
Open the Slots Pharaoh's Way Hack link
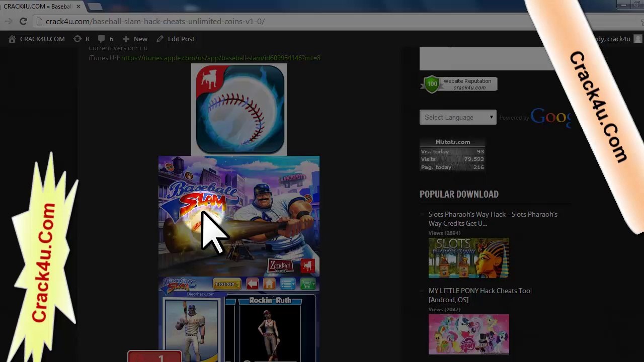pyautogui.click(x=493, y=219)
